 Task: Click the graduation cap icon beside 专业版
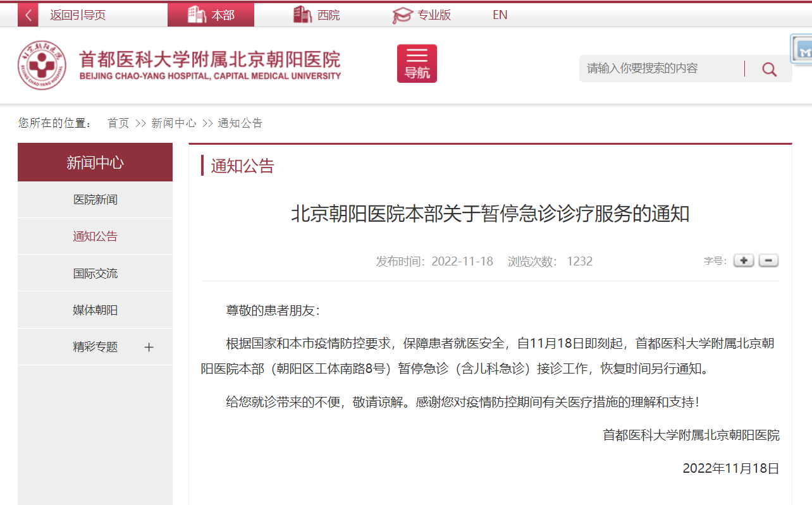(402, 15)
